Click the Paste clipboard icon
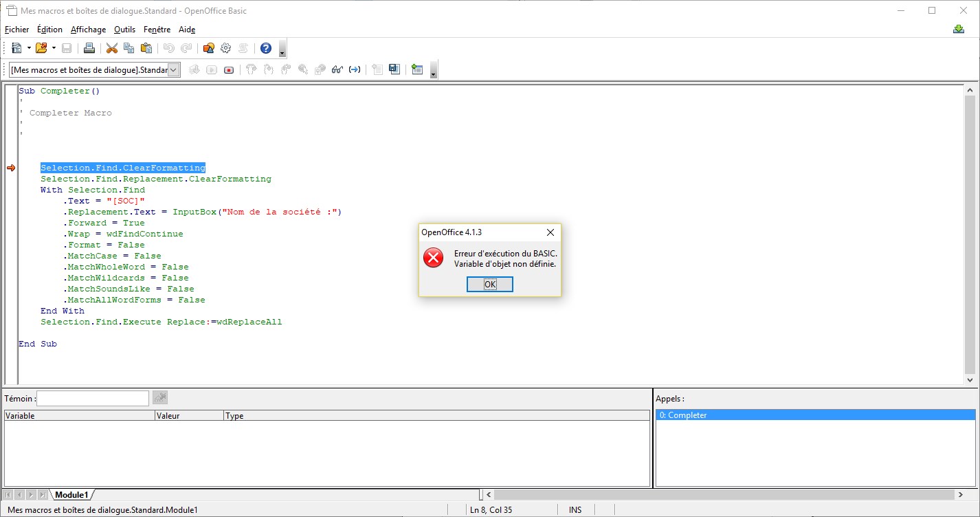 pos(146,48)
